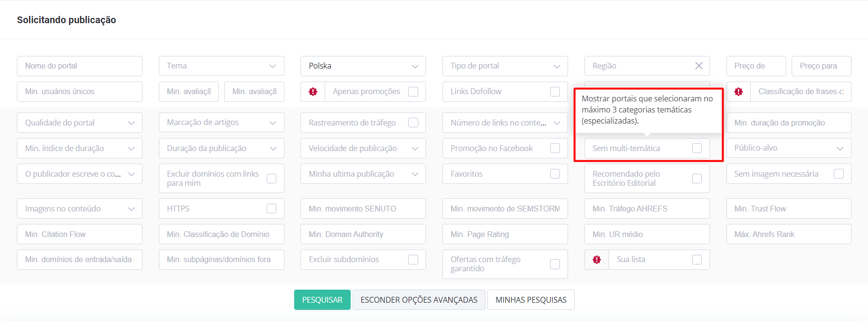Enable the Links Dofollow checkbox
The height and width of the screenshot is (321, 868).
[555, 92]
